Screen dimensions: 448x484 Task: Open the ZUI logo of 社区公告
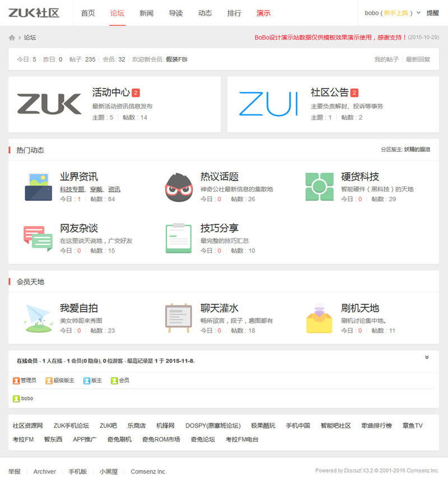[268, 104]
